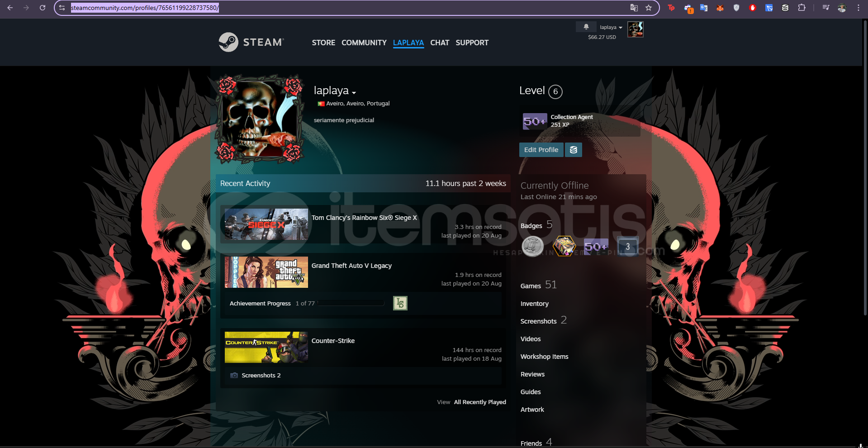Open the Badges 5 link
The height and width of the screenshot is (448, 868).
pos(536,225)
